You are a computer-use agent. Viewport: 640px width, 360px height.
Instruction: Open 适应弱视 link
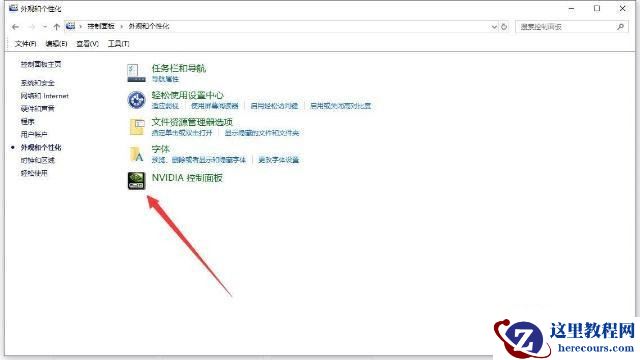tap(165, 106)
